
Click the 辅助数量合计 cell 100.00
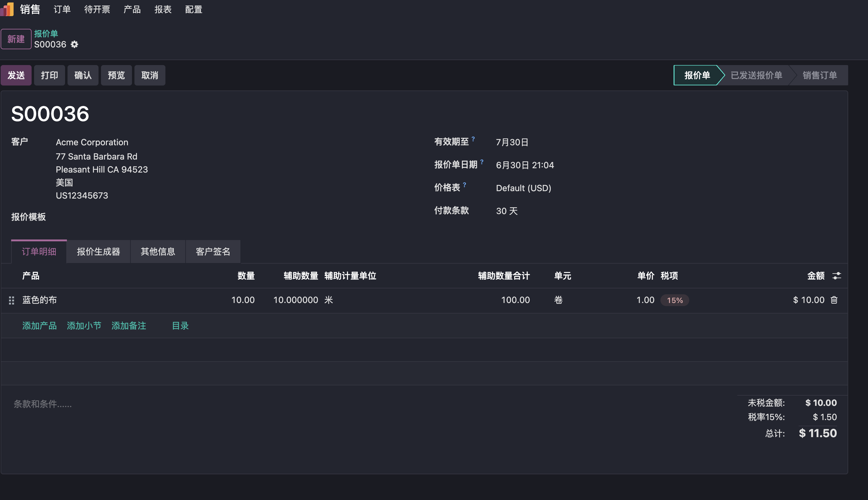pyautogui.click(x=515, y=300)
